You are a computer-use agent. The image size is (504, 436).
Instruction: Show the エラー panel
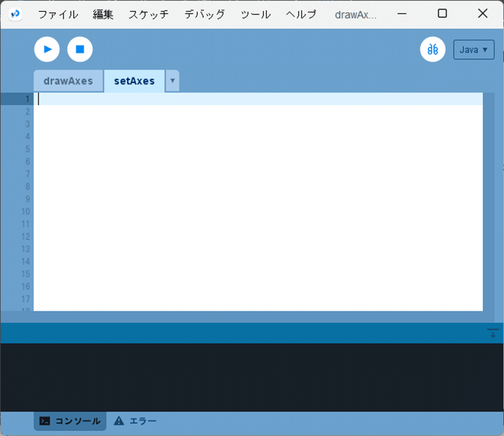[x=135, y=421]
